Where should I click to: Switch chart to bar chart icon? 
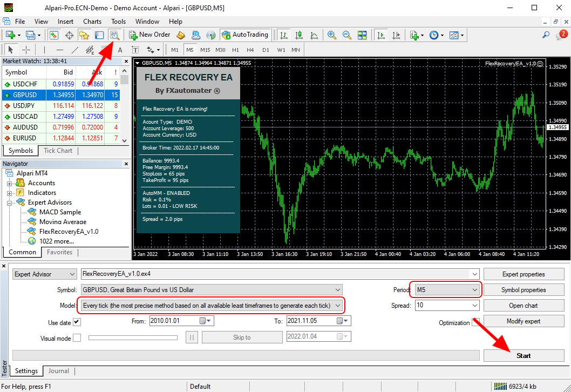(284, 35)
